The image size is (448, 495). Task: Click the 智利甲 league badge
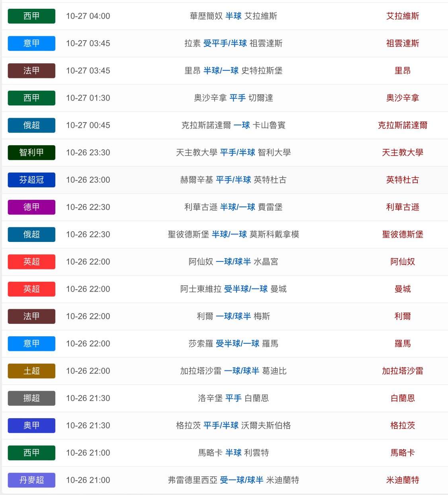point(31,152)
